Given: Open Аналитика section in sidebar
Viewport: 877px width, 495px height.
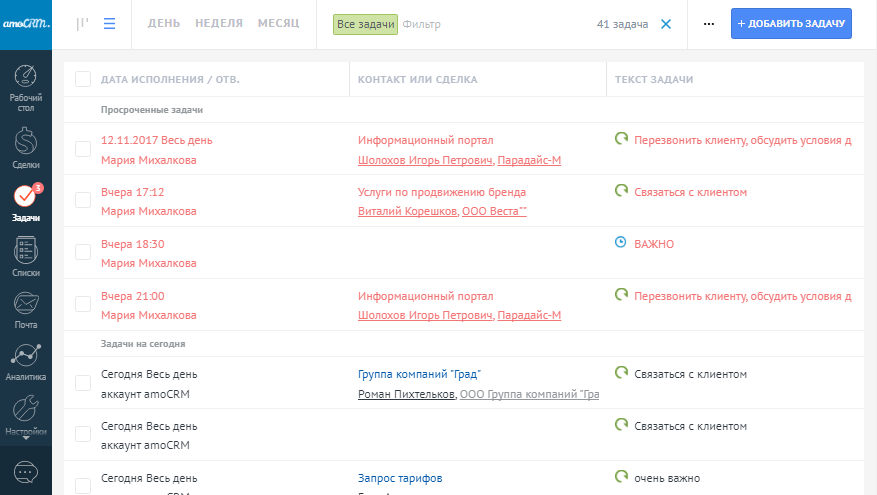Looking at the screenshot, I should [x=26, y=363].
